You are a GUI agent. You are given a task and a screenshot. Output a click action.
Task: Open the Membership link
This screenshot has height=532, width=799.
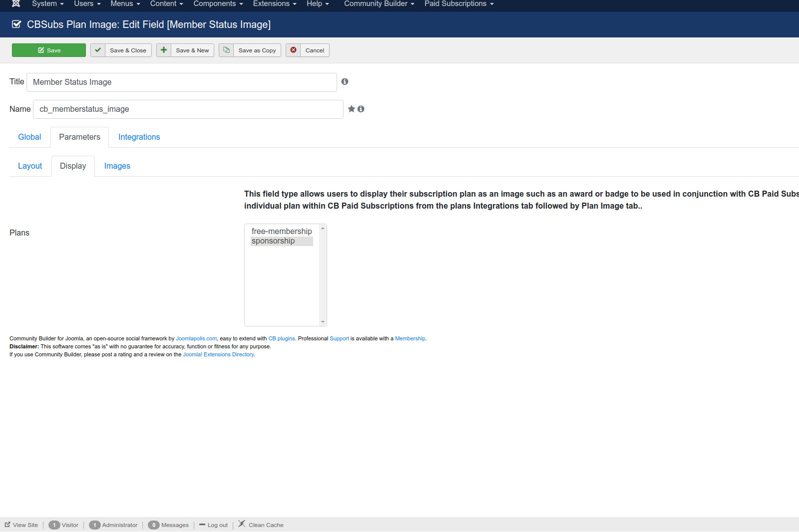[410, 338]
